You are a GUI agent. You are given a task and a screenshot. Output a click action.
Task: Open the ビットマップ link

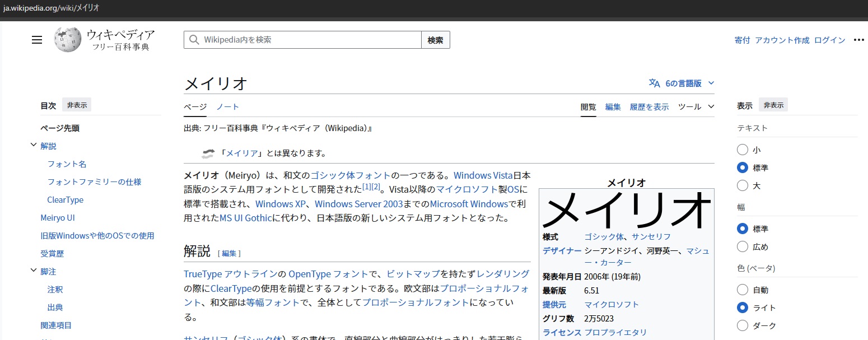(x=413, y=274)
